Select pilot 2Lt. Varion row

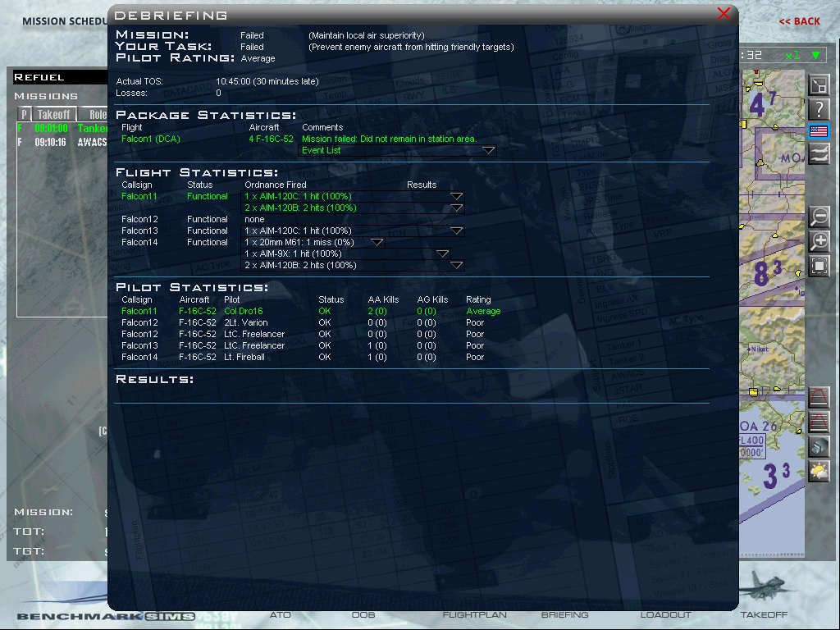click(303, 322)
